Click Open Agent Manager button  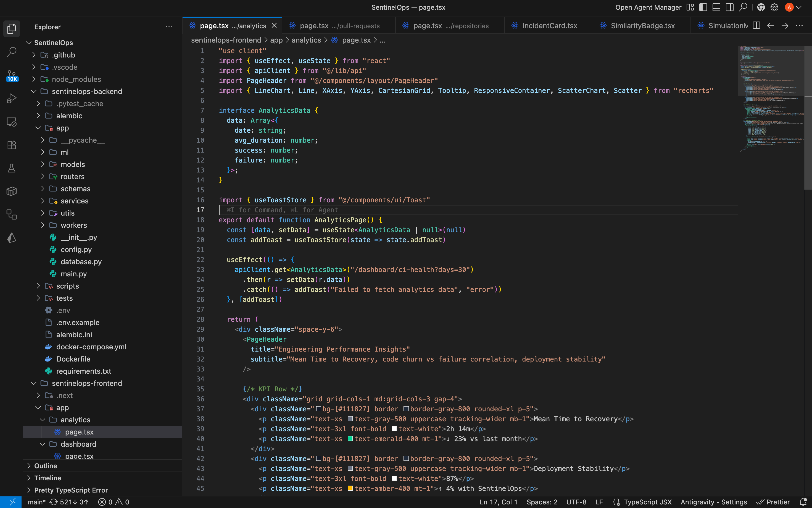[648, 7]
